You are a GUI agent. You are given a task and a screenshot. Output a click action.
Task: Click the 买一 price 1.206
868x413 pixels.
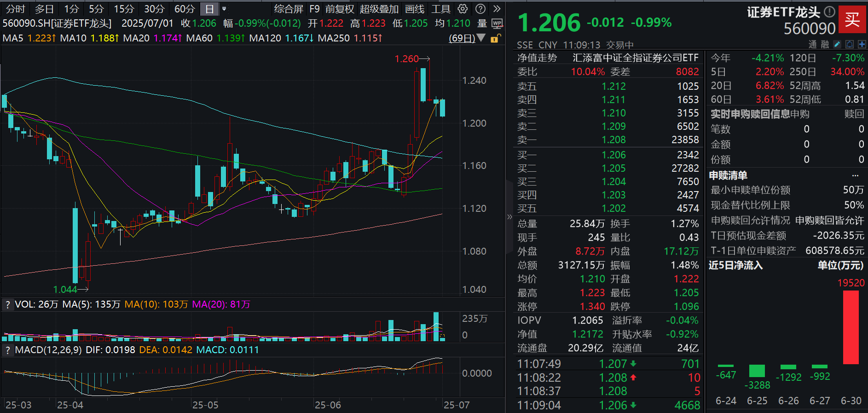[x=613, y=155]
